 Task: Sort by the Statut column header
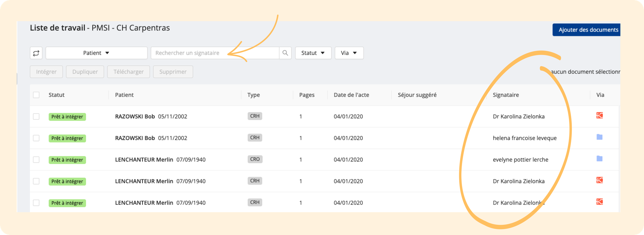[x=56, y=95]
